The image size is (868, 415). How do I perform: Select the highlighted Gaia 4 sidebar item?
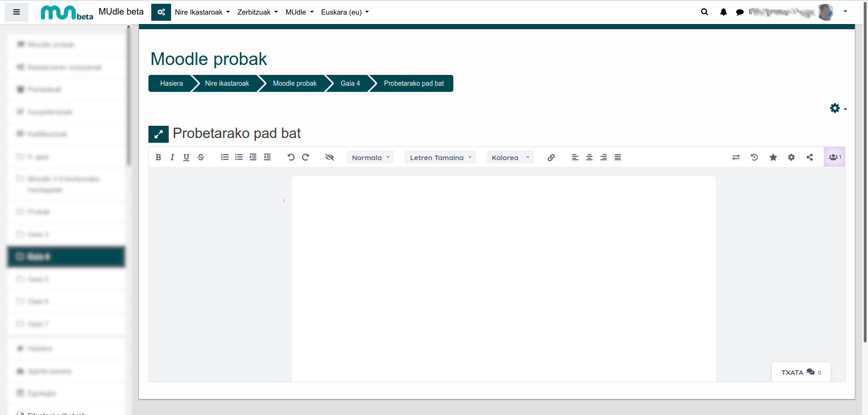click(66, 257)
